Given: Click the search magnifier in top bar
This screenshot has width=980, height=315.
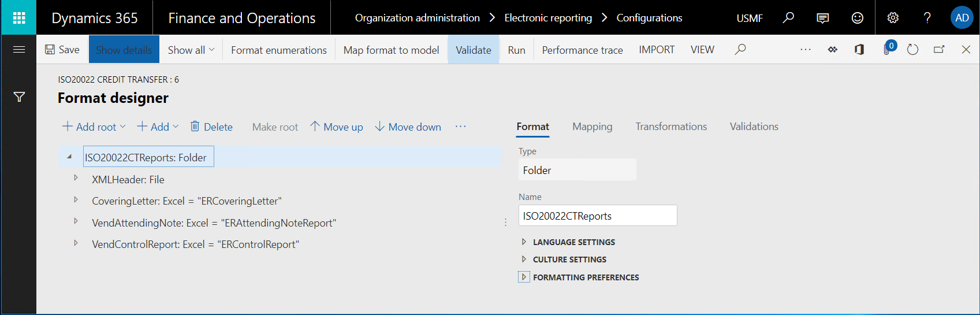Looking at the screenshot, I should (788, 18).
